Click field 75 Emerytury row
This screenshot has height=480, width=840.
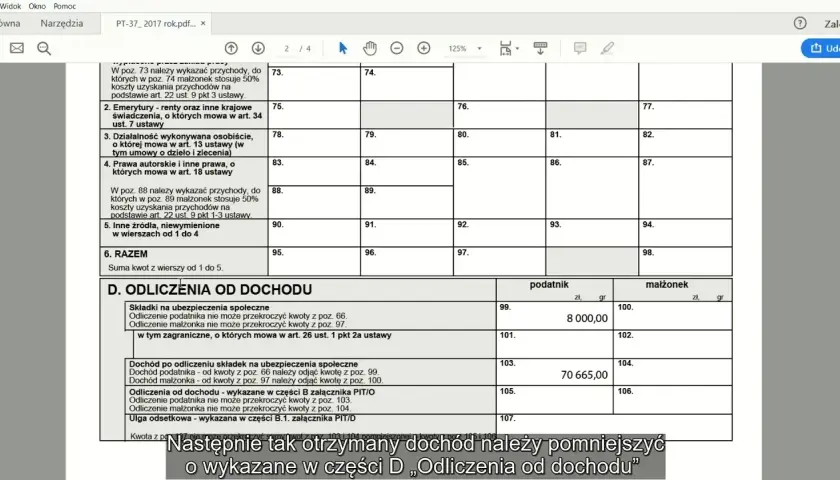pos(314,115)
